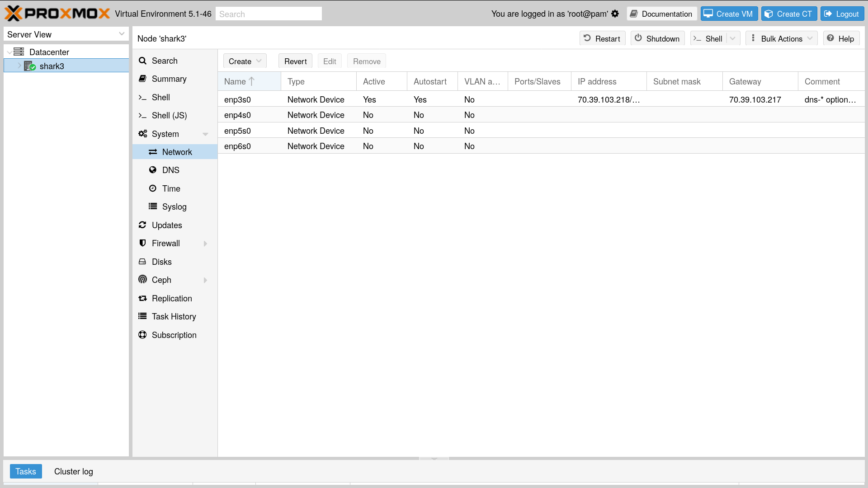Click the Updates refresh icon
868x488 pixels.
pos(142,225)
